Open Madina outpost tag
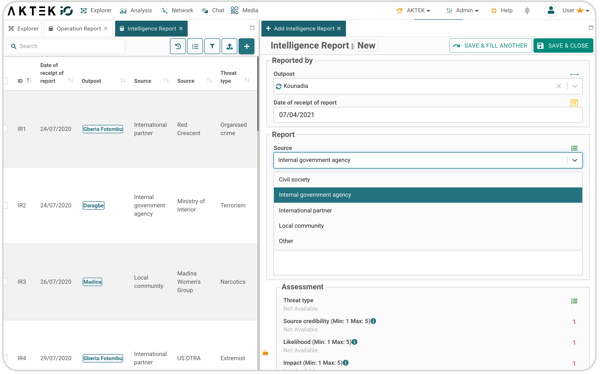This screenshot has height=374, width=600. click(x=93, y=282)
